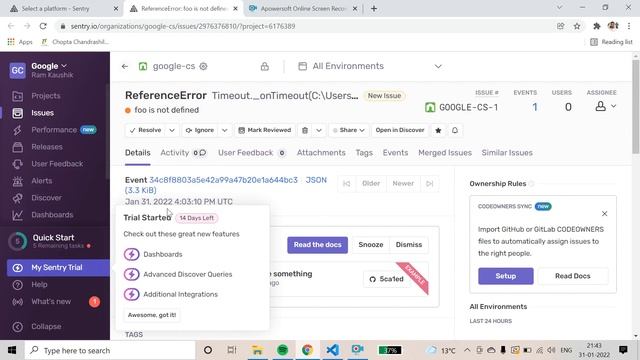Click Awesome, got it! button

(x=152, y=315)
